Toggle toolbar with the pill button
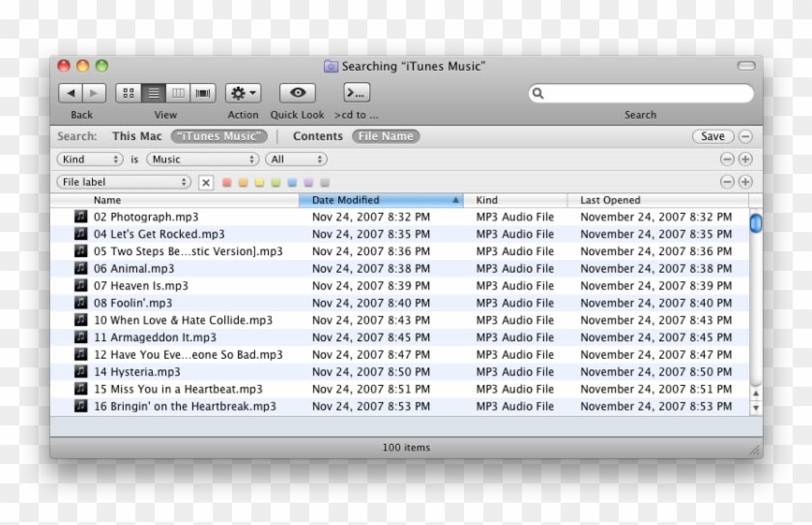Screen dimensions: 812x525 [x=746, y=66]
